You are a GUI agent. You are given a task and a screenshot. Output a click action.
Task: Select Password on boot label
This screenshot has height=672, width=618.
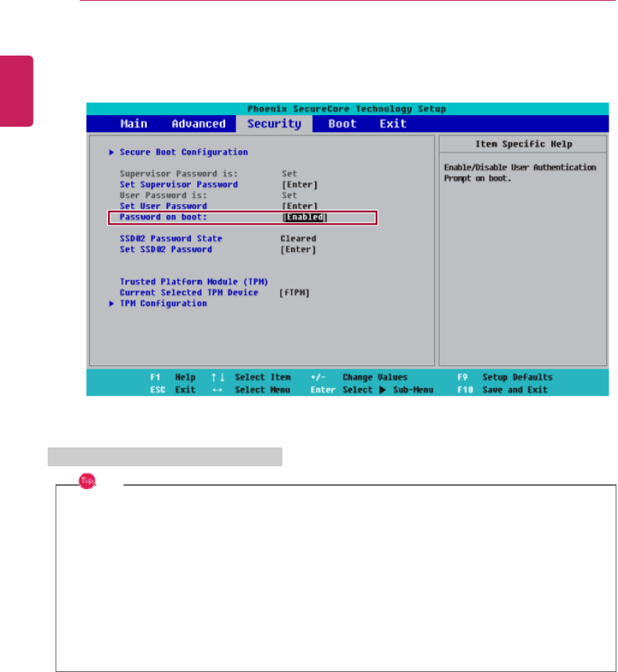pos(163,217)
